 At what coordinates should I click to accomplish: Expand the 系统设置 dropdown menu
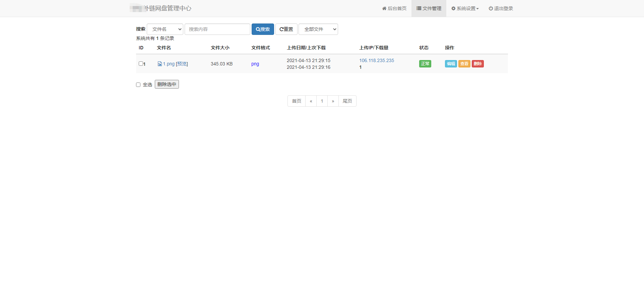pyautogui.click(x=465, y=8)
